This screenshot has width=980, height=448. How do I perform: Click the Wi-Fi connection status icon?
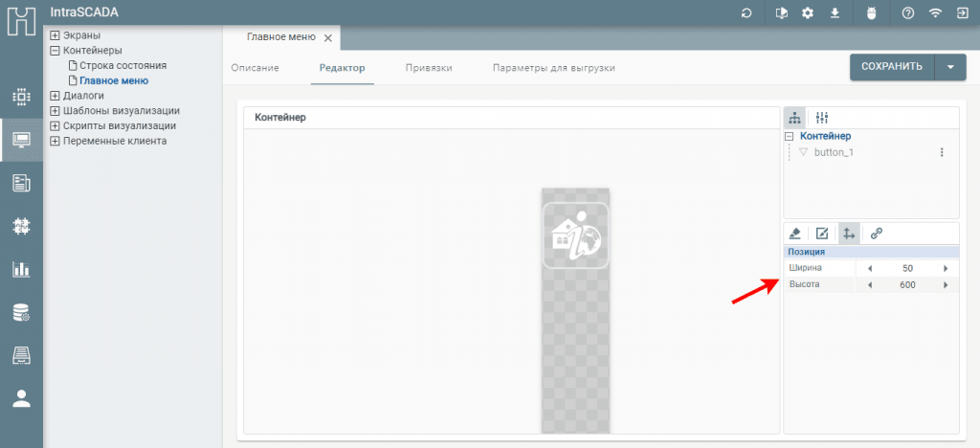pos(936,13)
